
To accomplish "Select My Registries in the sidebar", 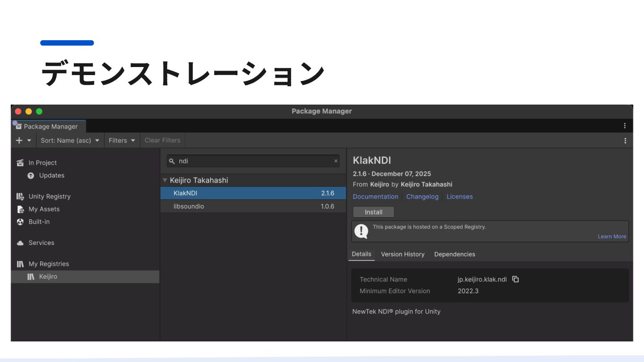I will (49, 264).
